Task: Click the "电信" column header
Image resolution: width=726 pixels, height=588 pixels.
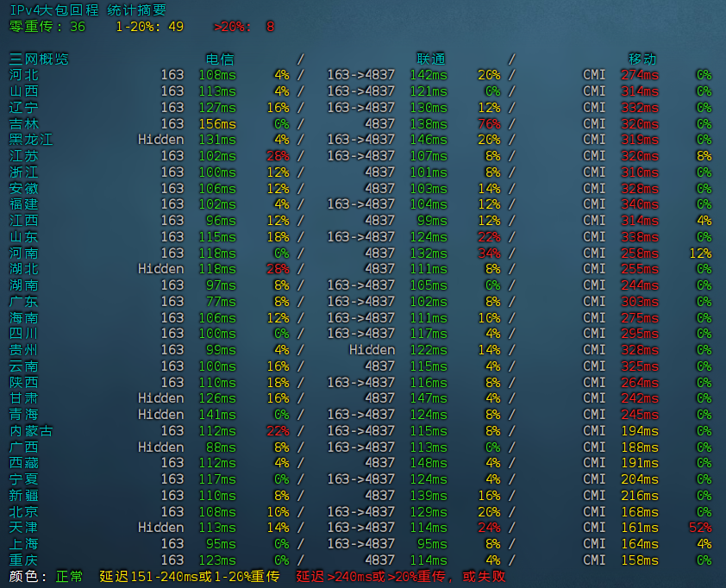Action: pyautogui.click(x=220, y=59)
